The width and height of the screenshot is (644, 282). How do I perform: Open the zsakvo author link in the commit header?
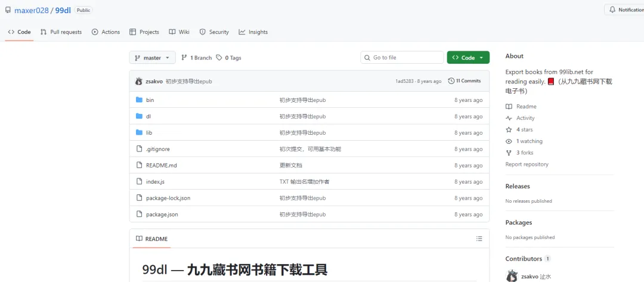[x=154, y=81]
